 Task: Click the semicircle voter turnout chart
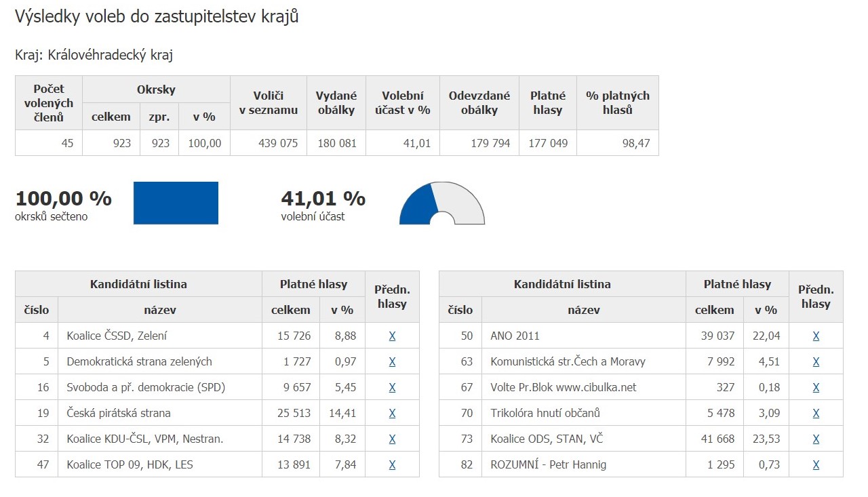441,202
